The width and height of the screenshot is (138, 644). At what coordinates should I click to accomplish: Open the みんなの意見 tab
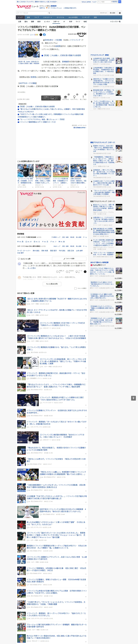point(73,17)
